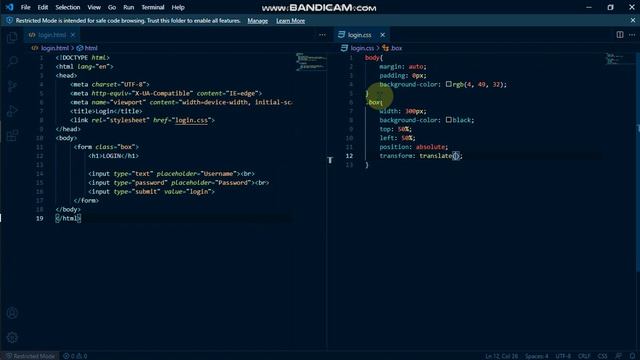
Task: Open the Go menu
Action: pyautogui.click(x=112, y=7)
